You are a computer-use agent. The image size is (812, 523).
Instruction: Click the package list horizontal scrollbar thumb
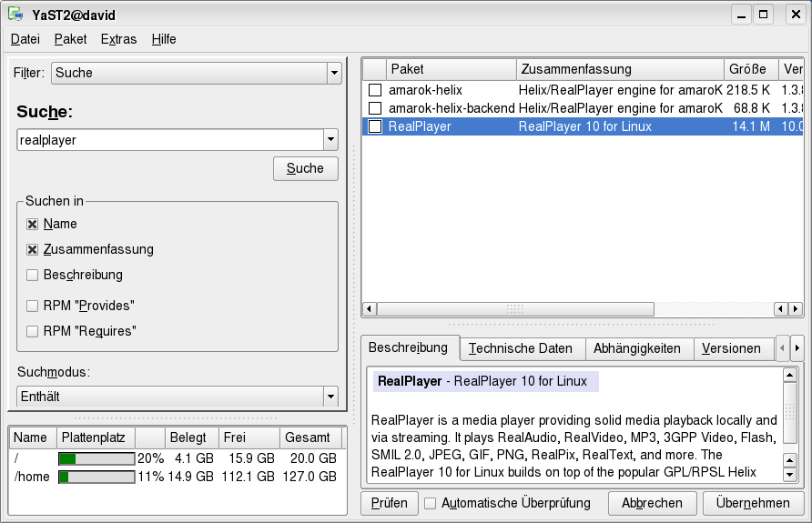(515, 309)
